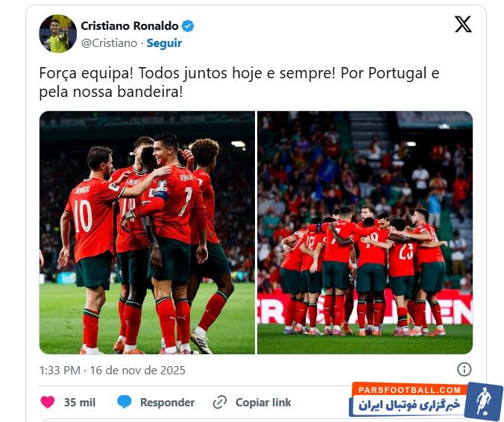Click the chain link copy icon
Viewport: 504px width, 422px height.
point(220,402)
